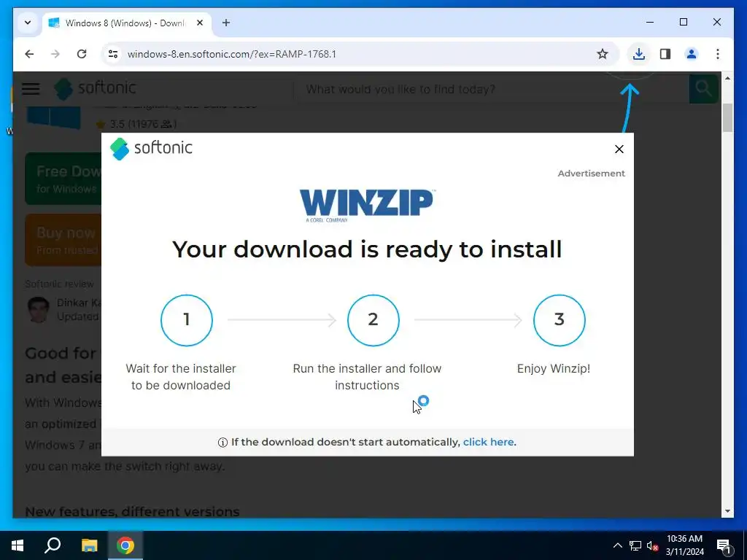Open site information icon in address bar
747x560 pixels.
click(x=113, y=54)
